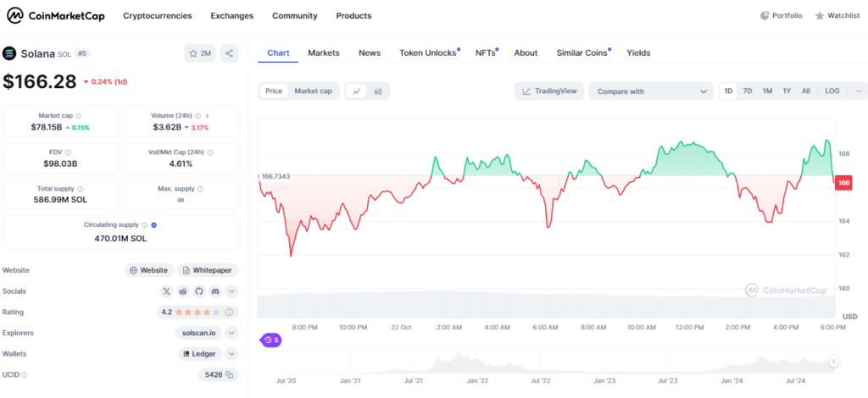
Task: Toggle the LOG scale option
Action: [x=832, y=91]
